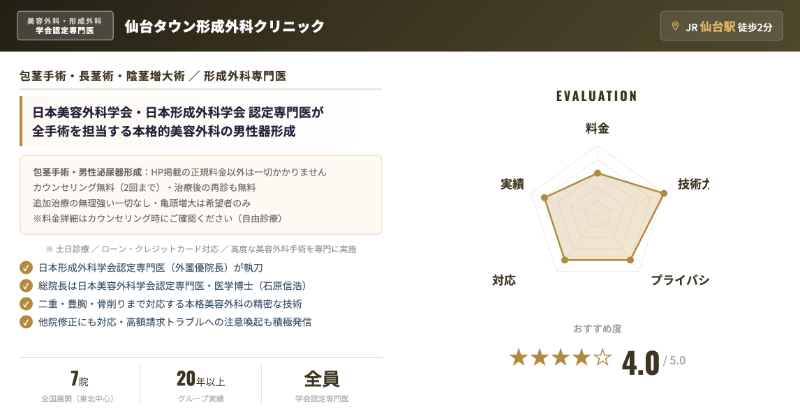
Task: Click the 20年以上 グループ実績 statistic
Action: pyautogui.click(x=200, y=385)
